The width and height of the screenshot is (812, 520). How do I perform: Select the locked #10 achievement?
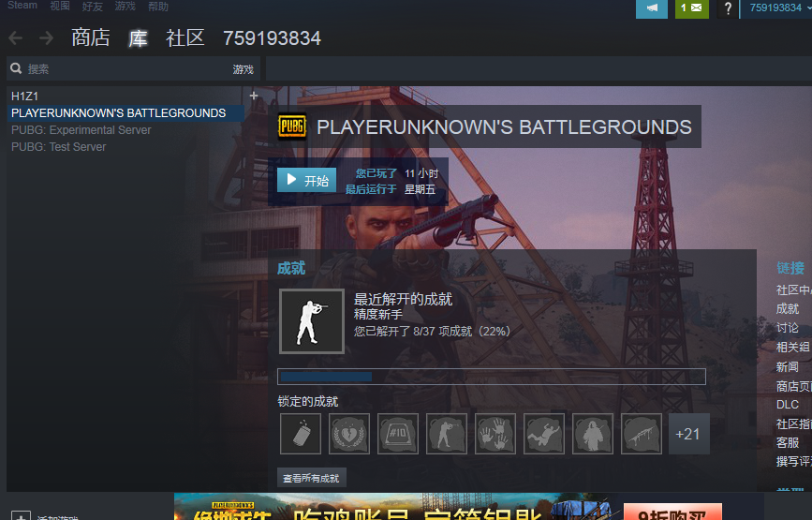tap(398, 434)
